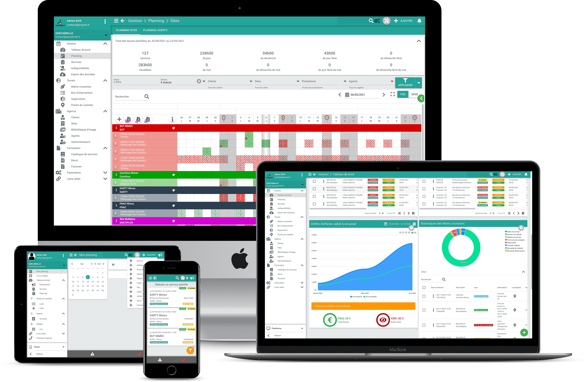588x382 pixels.
Task: Click the calendar date picker icon
Action: tap(345, 95)
